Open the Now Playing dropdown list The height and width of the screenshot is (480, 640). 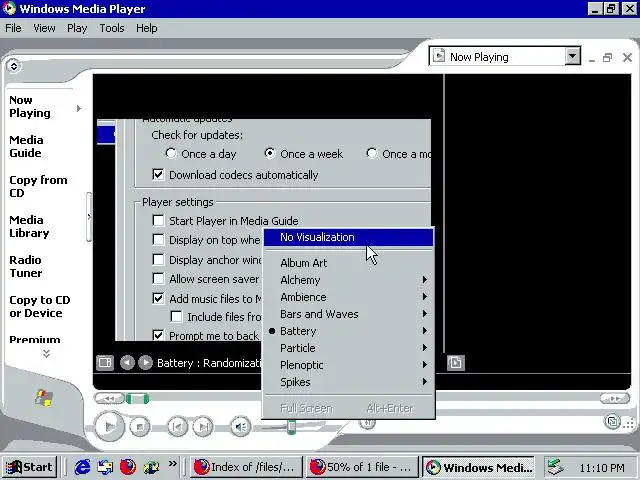point(572,56)
